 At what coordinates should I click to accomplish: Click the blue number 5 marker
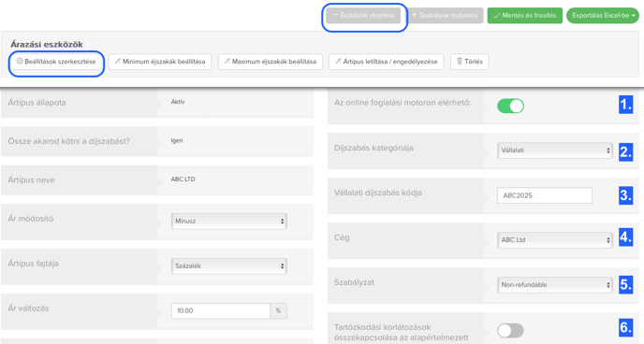pos(625,284)
